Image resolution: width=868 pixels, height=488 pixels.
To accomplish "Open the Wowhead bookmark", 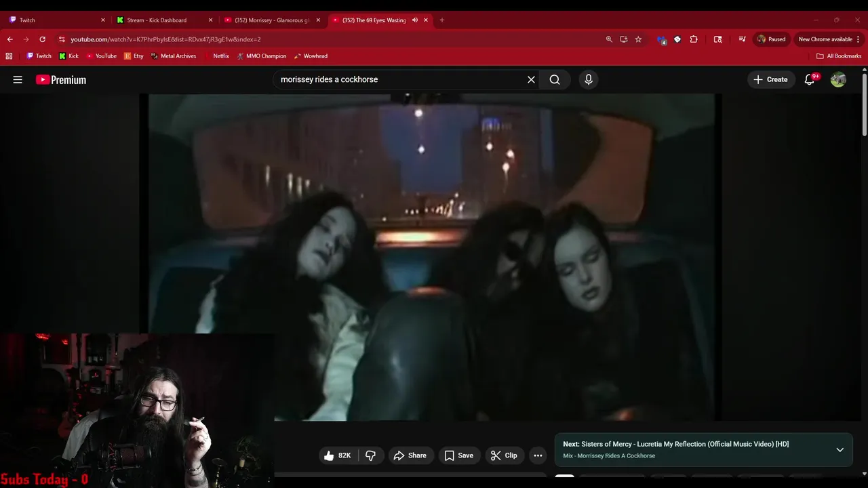I will 311,56.
